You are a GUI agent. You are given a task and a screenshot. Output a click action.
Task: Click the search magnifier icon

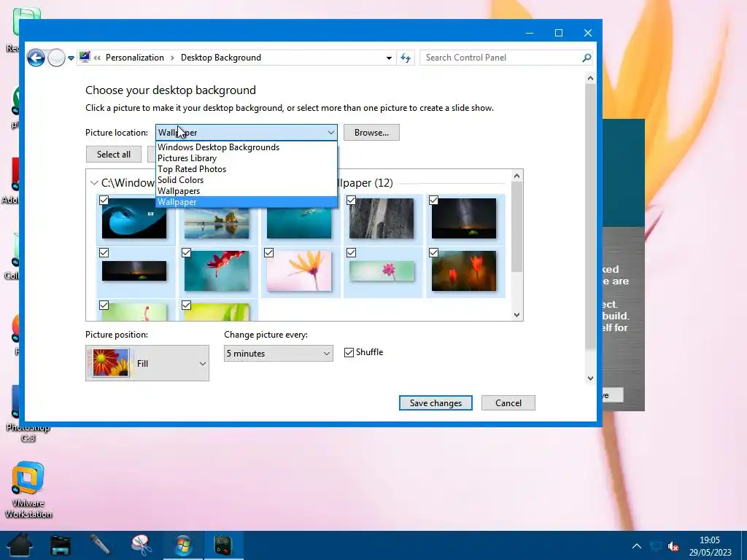(x=587, y=58)
